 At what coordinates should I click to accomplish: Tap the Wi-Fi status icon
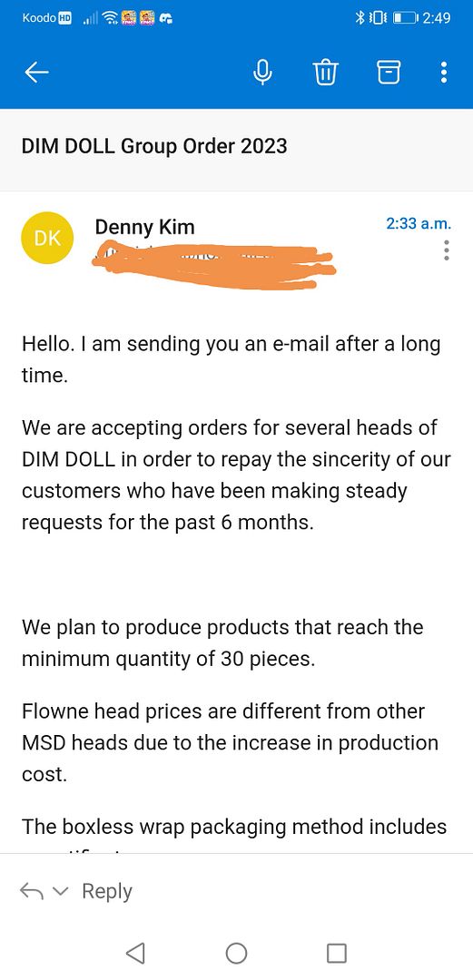pos(112,19)
